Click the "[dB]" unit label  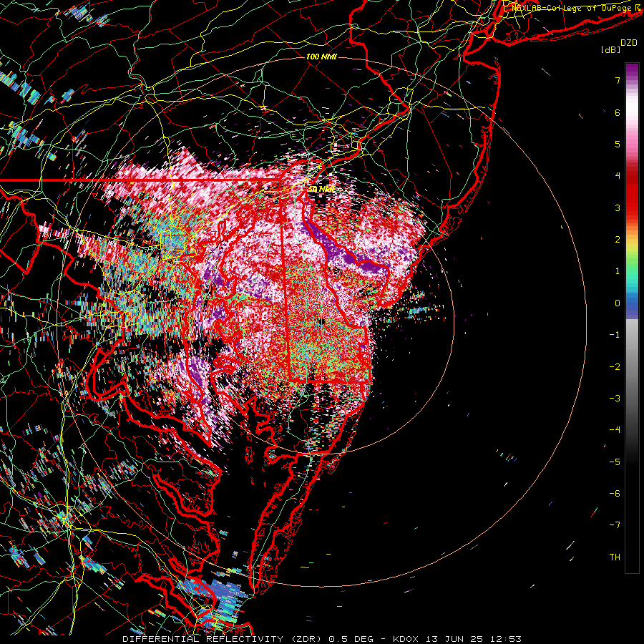point(610,50)
